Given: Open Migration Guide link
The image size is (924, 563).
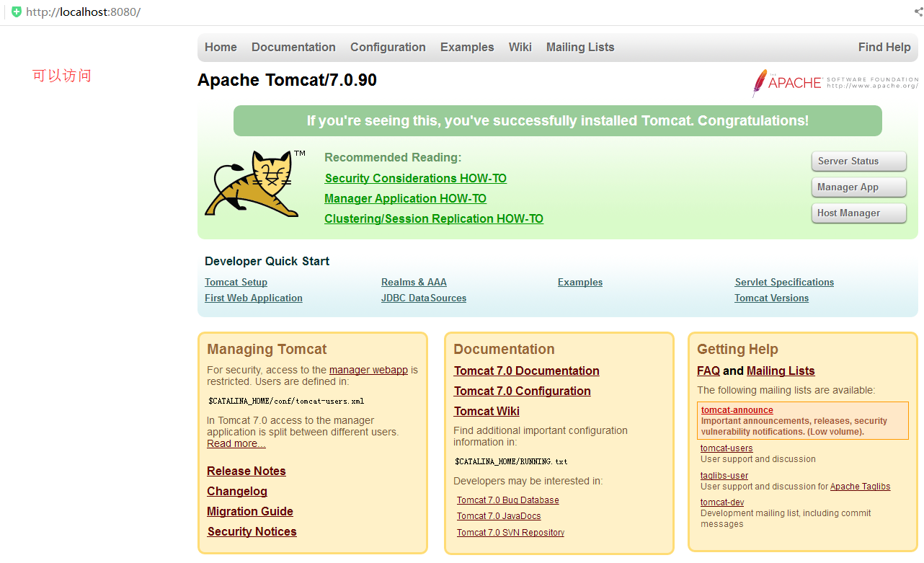Looking at the screenshot, I should point(250,512).
